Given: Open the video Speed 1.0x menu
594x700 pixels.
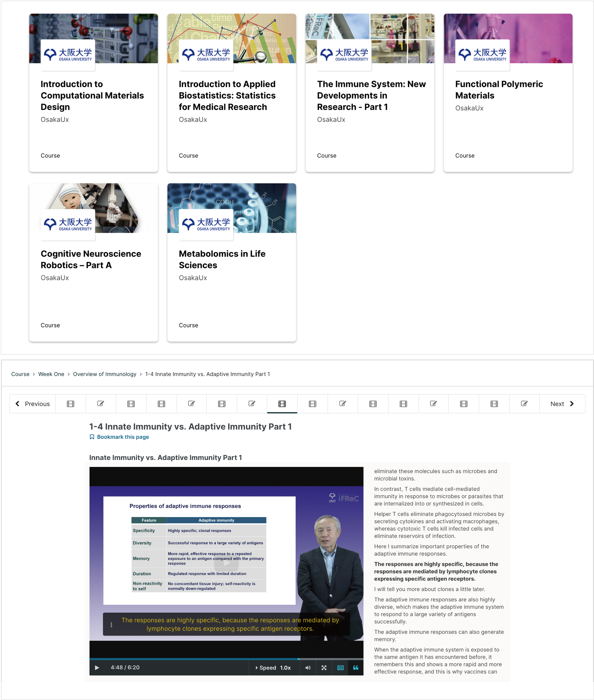Looking at the screenshot, I should [x=273, y=668].
